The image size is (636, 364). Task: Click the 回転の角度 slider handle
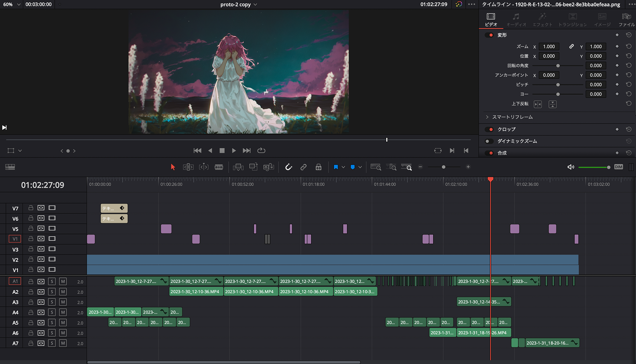click(x=558, y=66)
